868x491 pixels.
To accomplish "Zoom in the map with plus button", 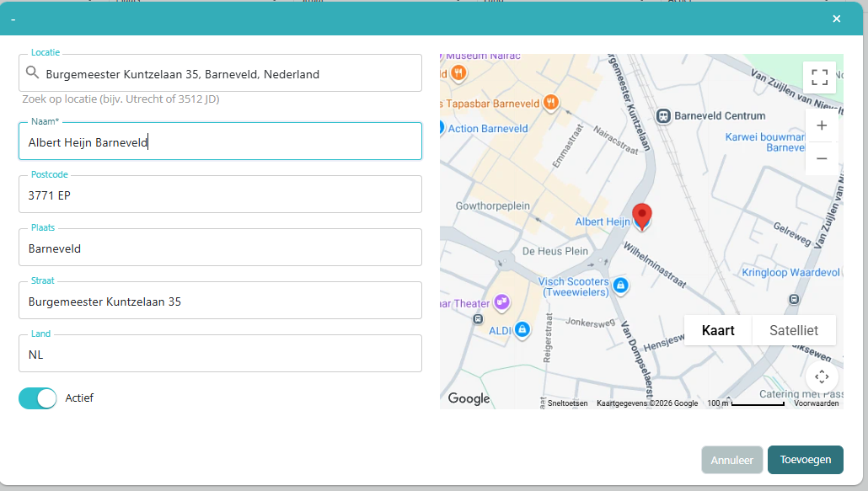I will tap(822, 125).
